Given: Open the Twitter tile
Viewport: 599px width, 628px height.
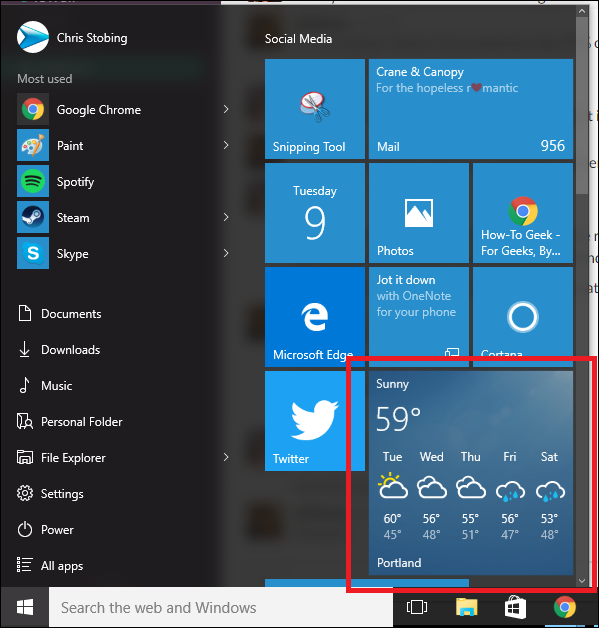Looking at the screenshot, I should tap(315, 421).
